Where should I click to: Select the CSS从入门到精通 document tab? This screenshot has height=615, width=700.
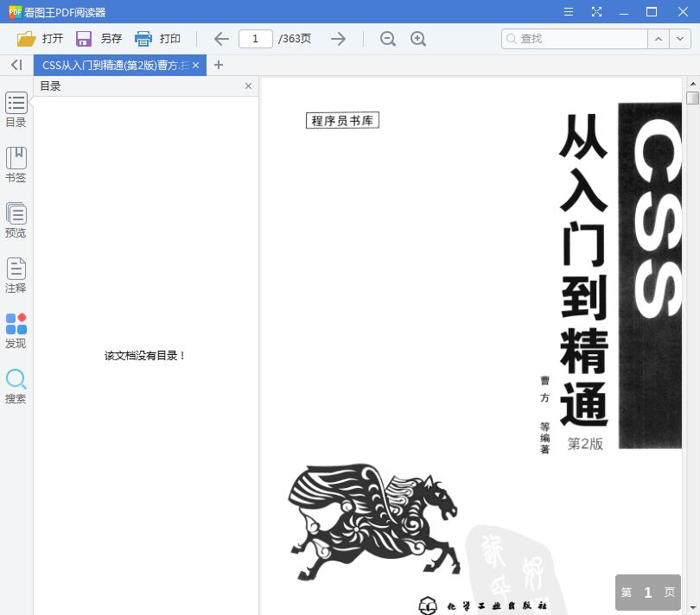coord(112,65)
